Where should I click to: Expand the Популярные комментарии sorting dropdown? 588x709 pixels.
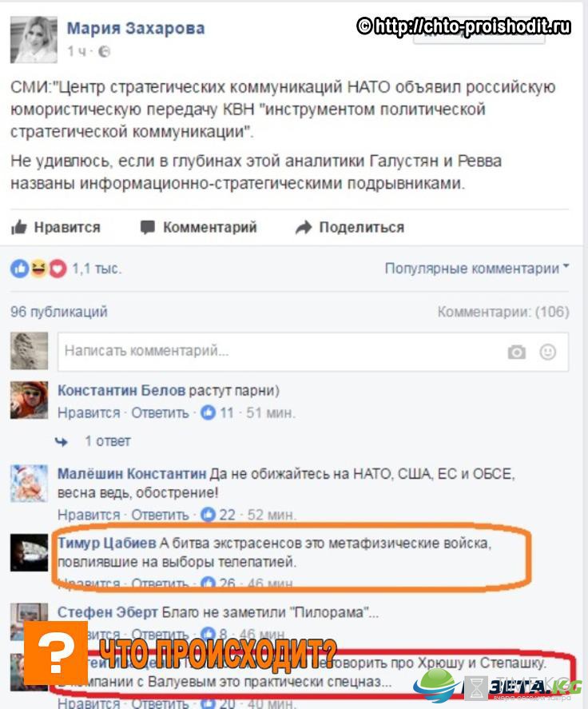tap(477, 268)
